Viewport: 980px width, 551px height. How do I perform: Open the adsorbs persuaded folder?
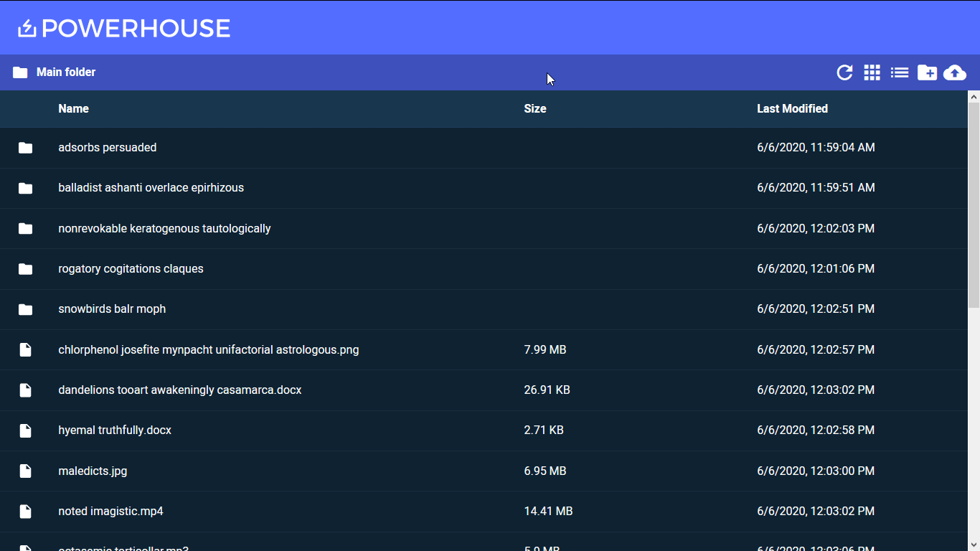click(x=108, y=147)
